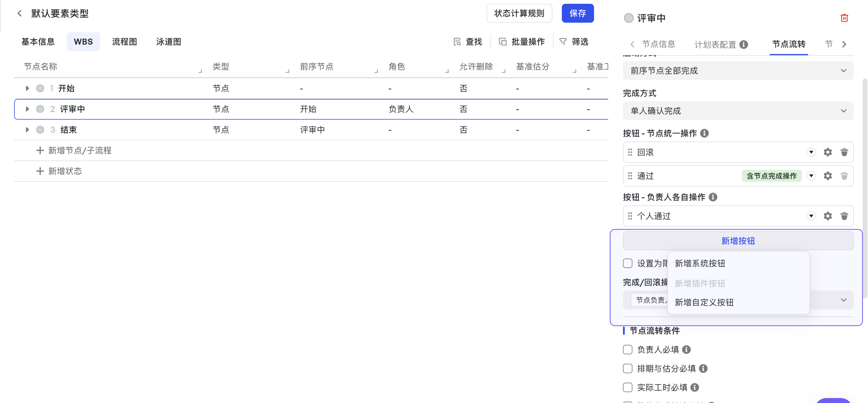Click 新增状态 link

click(x=65, y=171)
